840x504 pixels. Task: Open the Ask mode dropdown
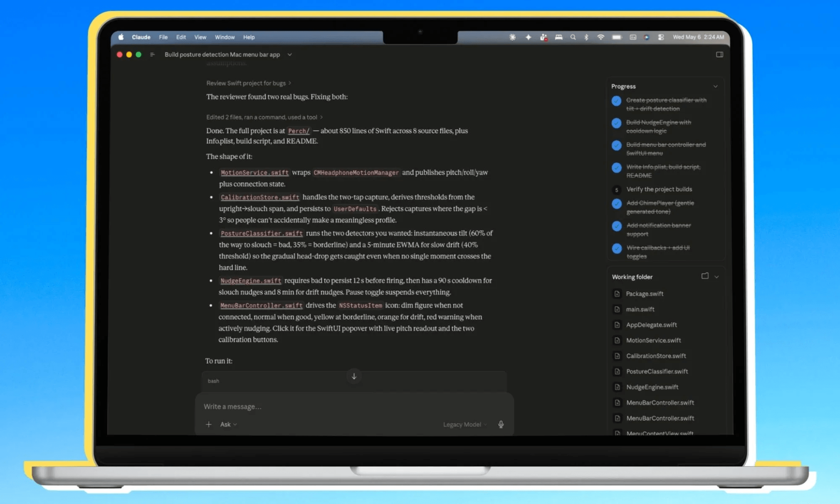click(x=228, y=424)
